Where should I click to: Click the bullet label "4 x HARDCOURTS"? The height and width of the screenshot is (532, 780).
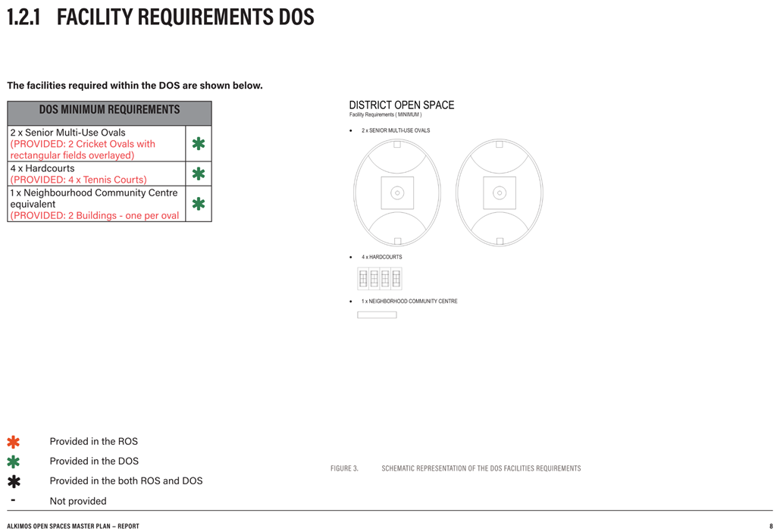coord(381,257)
